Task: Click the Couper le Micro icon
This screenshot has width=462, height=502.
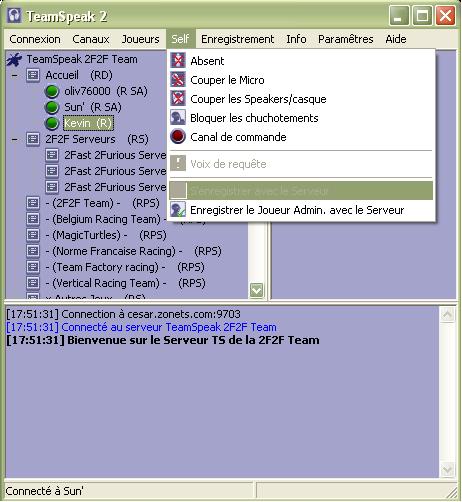Action: click(x=178, y=80)
